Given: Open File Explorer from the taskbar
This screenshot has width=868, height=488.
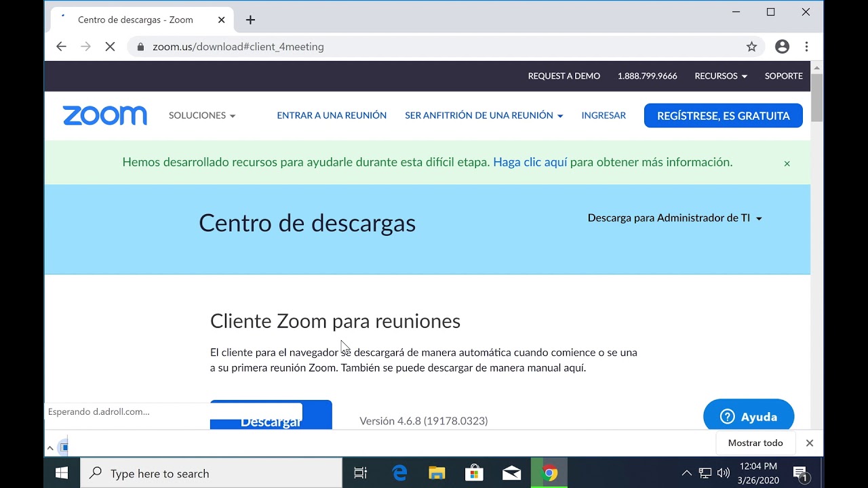Looking at the screenshot, I should click(437, 473).
